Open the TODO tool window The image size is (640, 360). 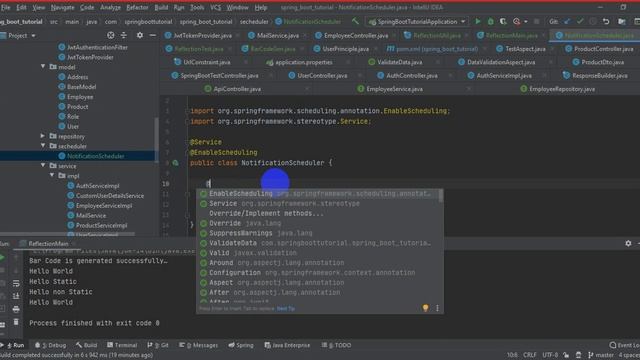[x=336, y=345]
